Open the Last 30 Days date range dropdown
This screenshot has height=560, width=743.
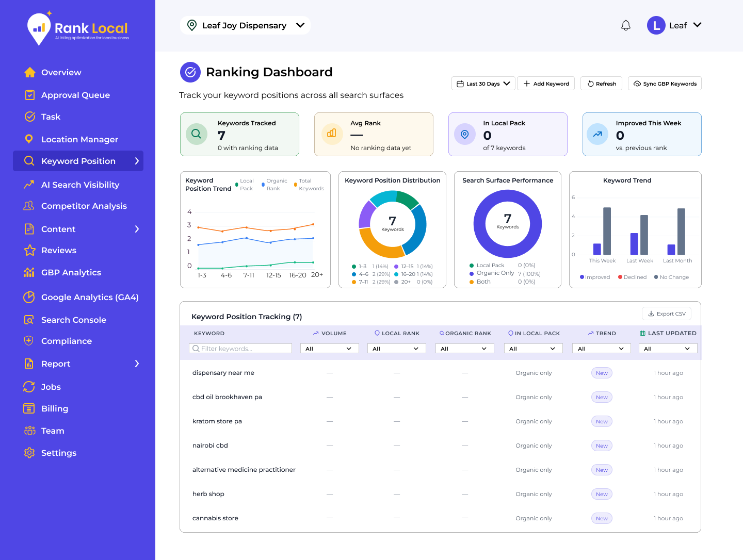[x=483, y=84]
